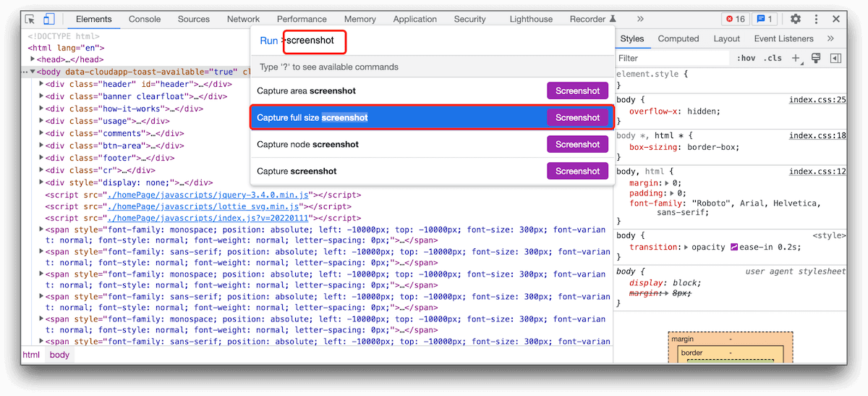Show more main panel tabs chevron
The height and width of the screenshot is (396, 868).
point(640,20)
